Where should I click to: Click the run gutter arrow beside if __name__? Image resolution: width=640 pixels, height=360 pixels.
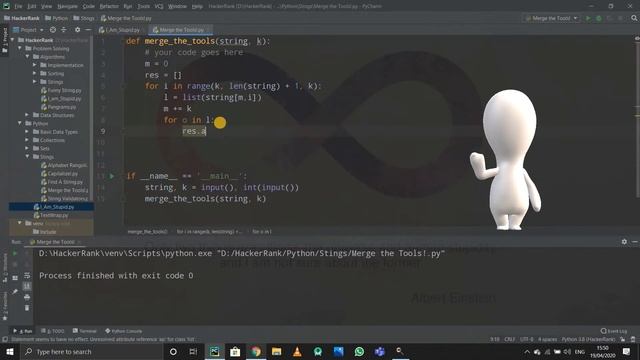click(x=111, y=176)
